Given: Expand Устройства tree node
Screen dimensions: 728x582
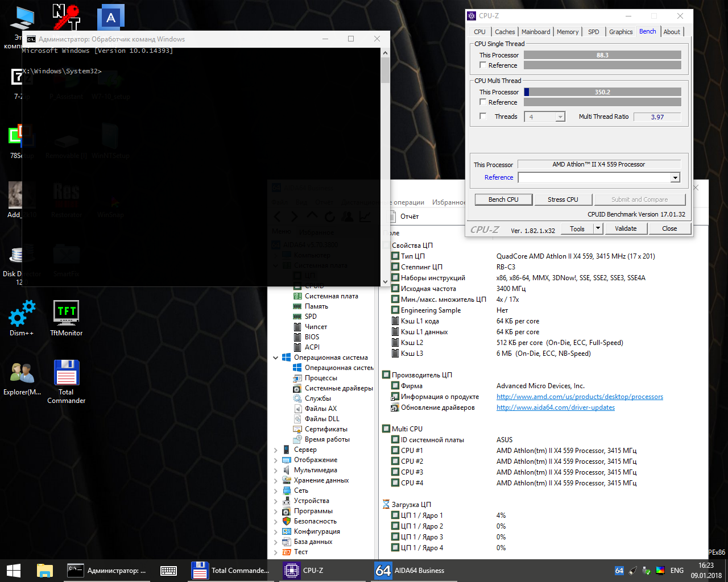Looking at the screenshot, I should [276, 501].
